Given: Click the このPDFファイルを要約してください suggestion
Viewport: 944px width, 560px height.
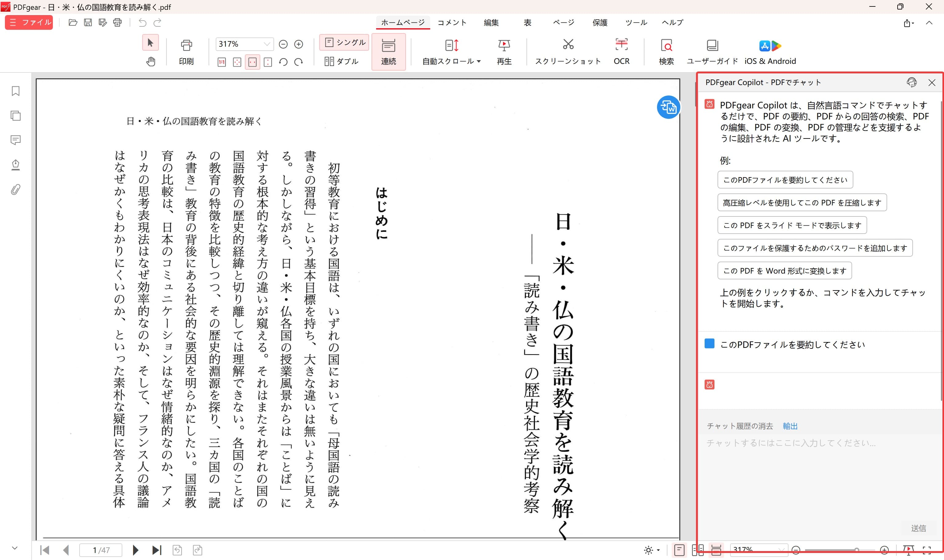Looking at the screenshot, I should coord(785,180).
